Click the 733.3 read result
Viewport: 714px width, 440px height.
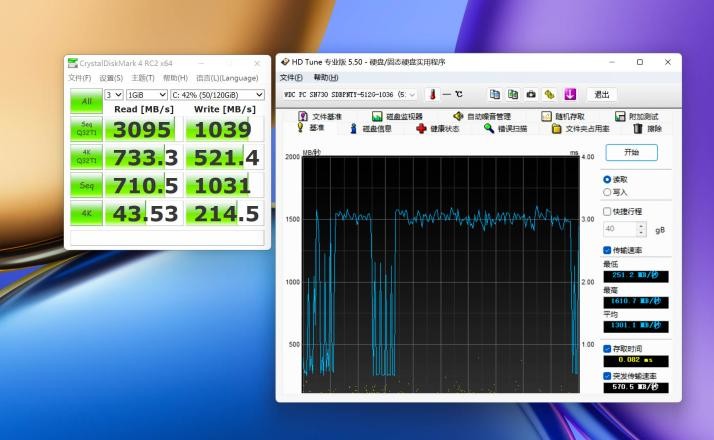[143, 158]
